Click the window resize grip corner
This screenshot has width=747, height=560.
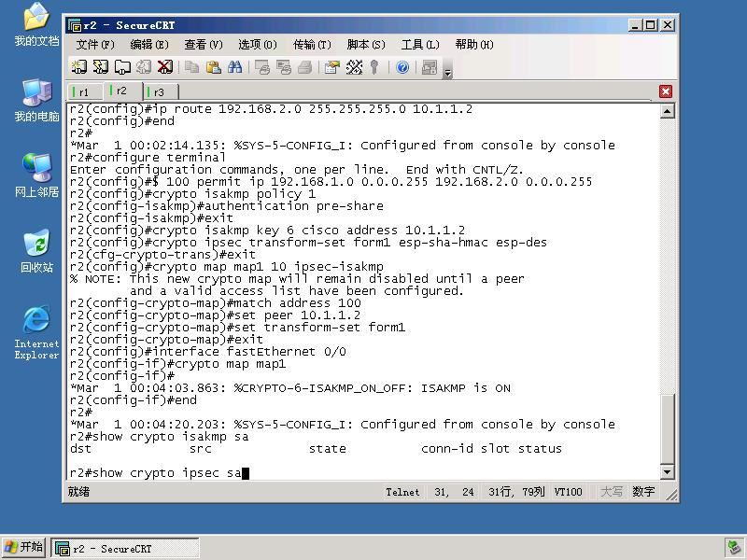671,496
